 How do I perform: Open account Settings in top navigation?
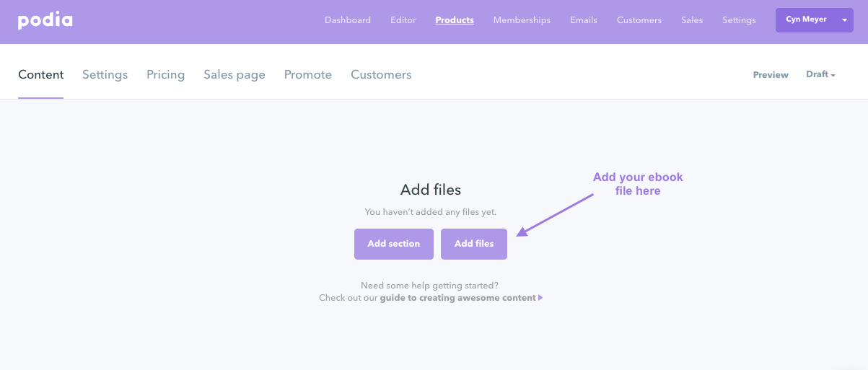point(739,20)
